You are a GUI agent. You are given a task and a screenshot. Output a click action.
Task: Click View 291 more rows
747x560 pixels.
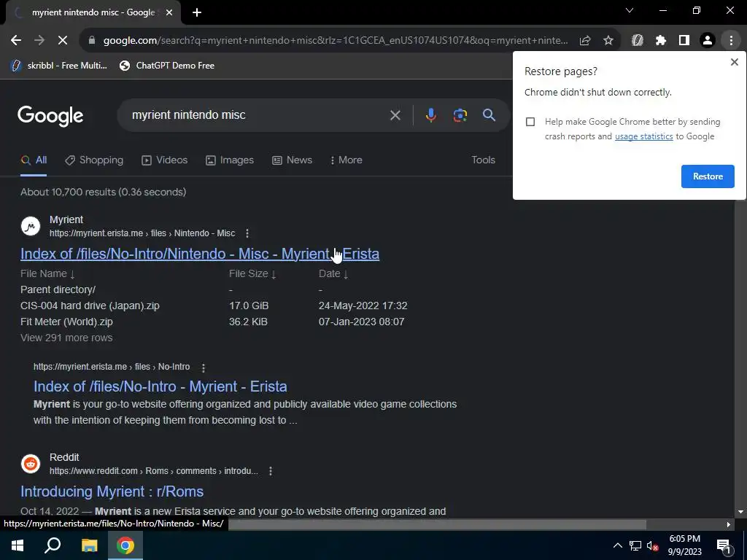(66, 338)
